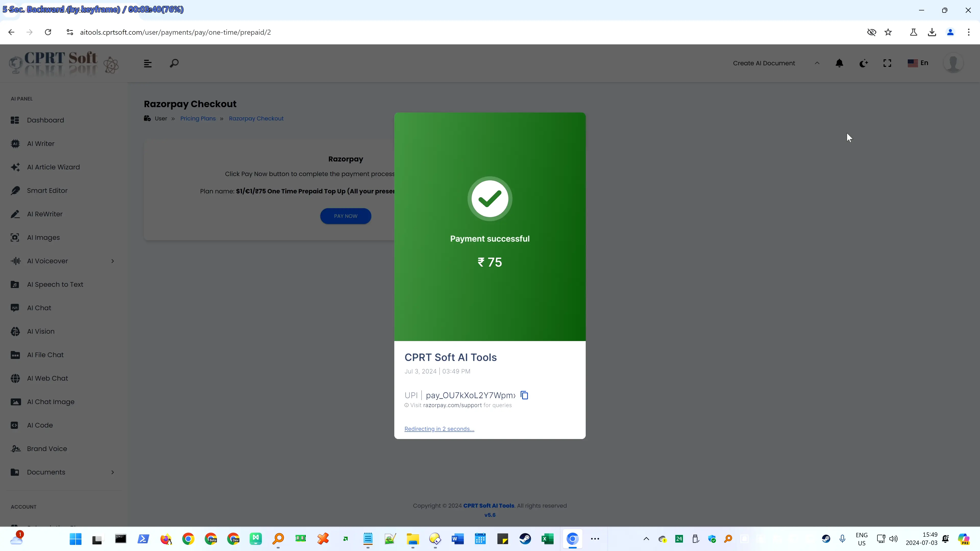
Task: Copy the Razorpay payment ID
Action: (524, 395)
